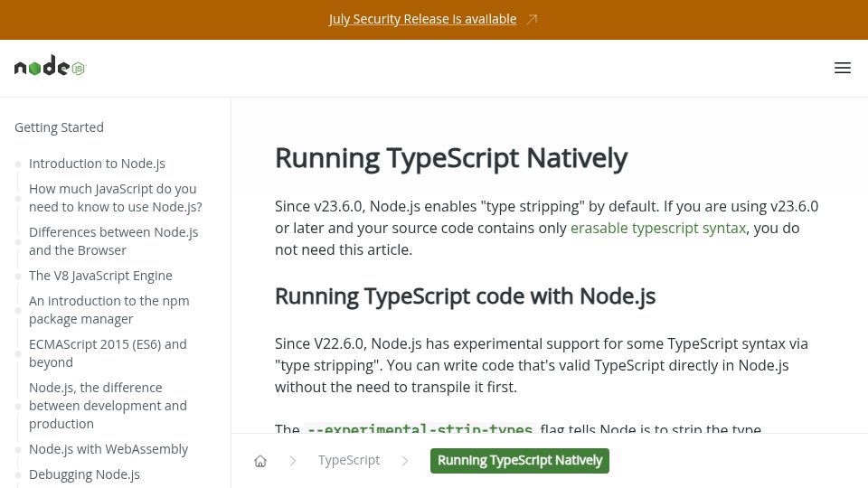Open How much JavaScript do you need article
The height and width of the screenshot is (488, 868).
(x=116, y=198)
